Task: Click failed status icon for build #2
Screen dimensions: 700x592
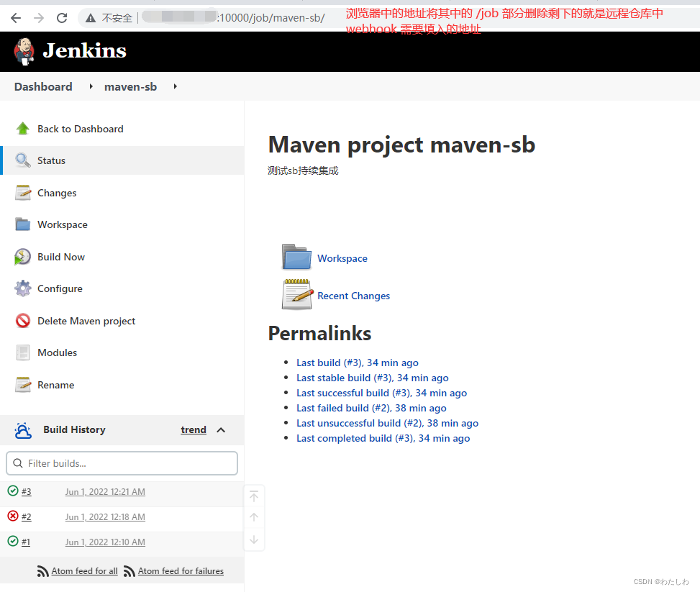Action: pyautogui.click(x=13, y=516)
